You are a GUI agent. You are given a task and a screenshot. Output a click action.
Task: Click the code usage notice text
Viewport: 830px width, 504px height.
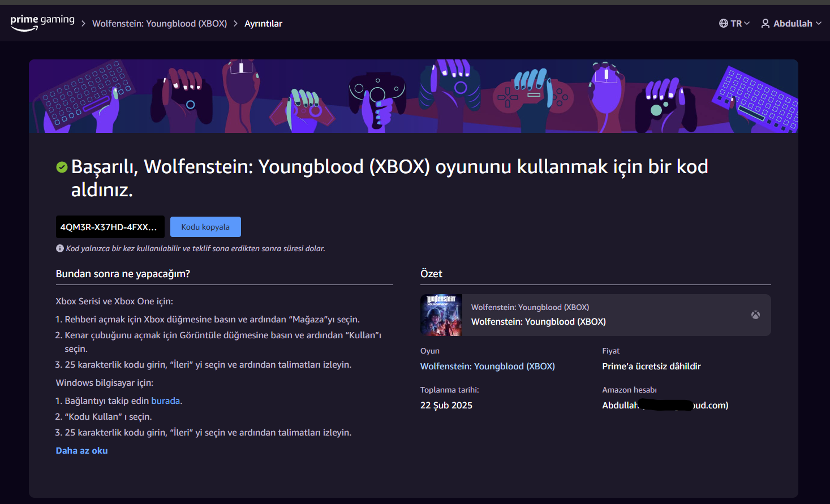click(195, 248)
